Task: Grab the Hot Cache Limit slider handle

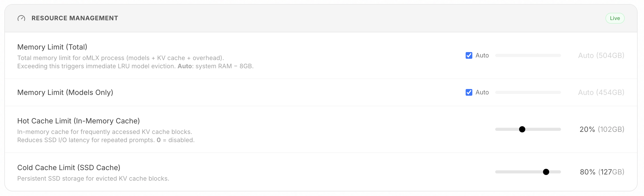Action: [x=522, y=129]
